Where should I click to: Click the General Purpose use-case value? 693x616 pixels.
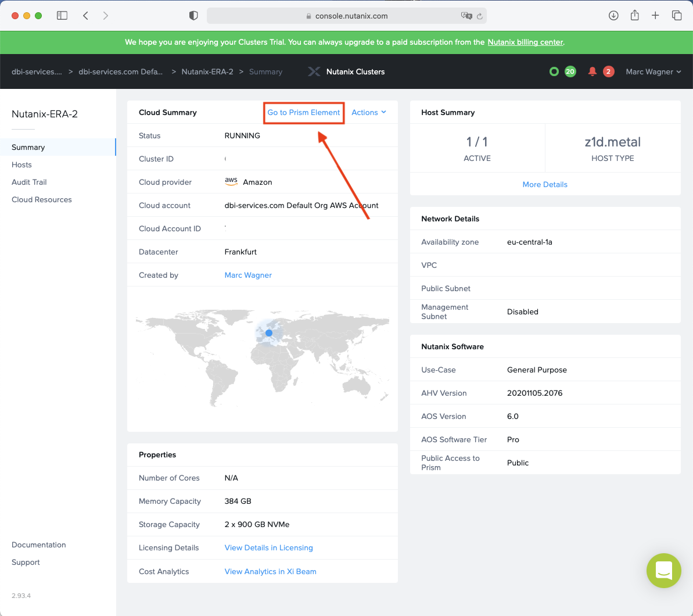(537, 370)
